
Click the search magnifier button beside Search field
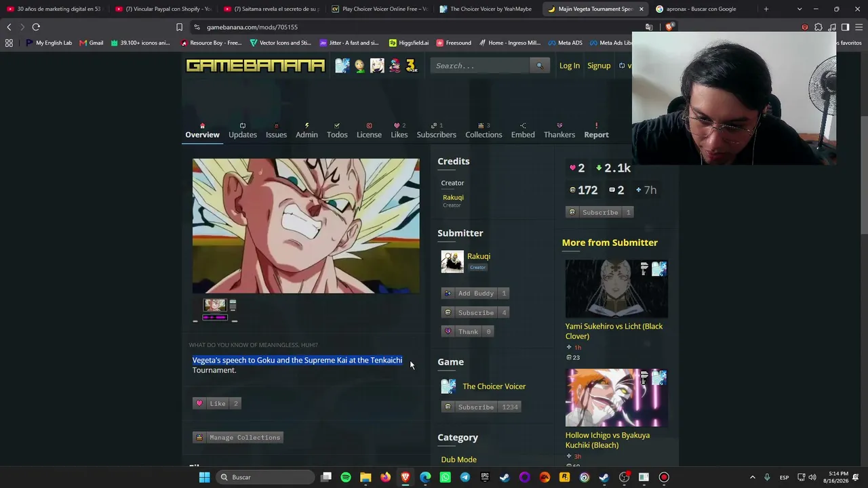click(x=540, y=66)
